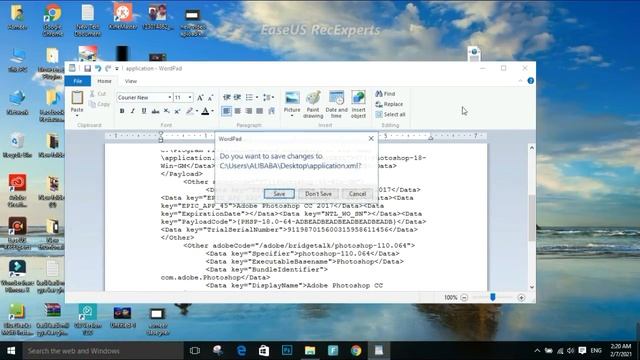
Task: Toggle Italic formatting
Action: pyautogui.click(x=133, y=111)
